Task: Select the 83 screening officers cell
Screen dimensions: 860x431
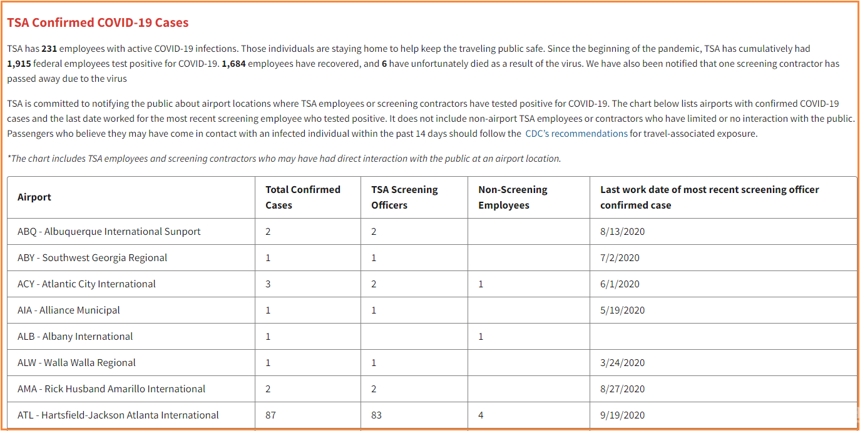Action: [414, 415]
